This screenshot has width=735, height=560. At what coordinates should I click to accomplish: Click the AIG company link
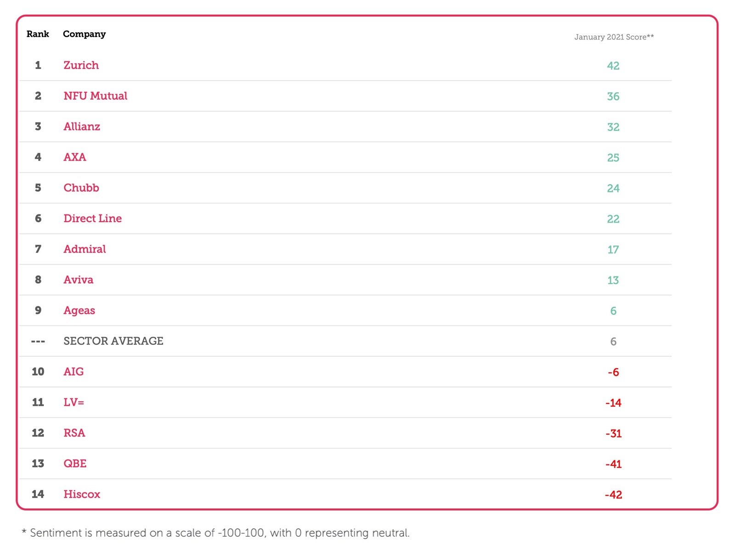[x=73, y=371]
